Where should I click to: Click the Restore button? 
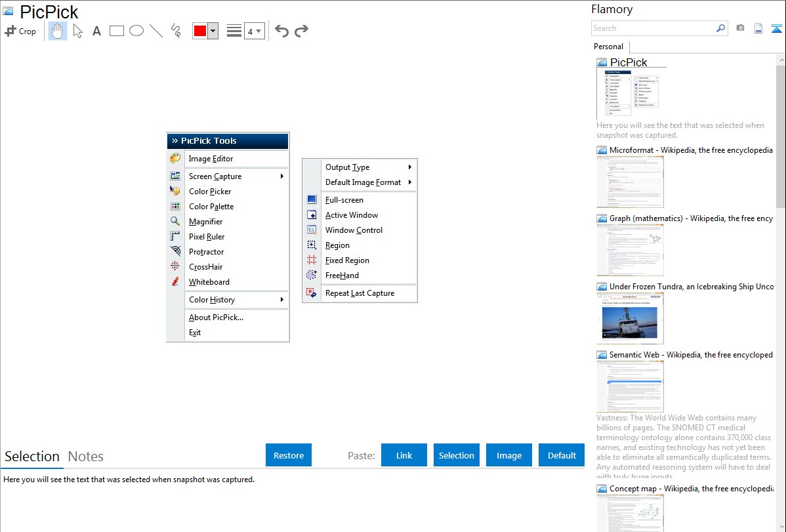point(289,455)
